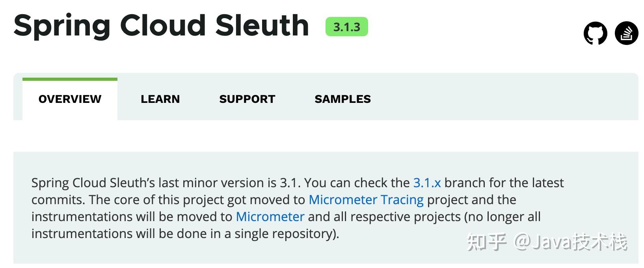Click the @Java技术栈 watermark handle
This screenshot has height=268, width=644.
click(570, 242)
